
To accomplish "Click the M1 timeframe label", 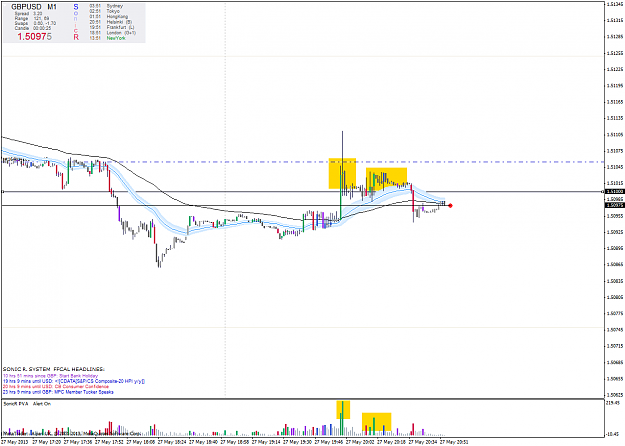I will click(x=52, y=7).
